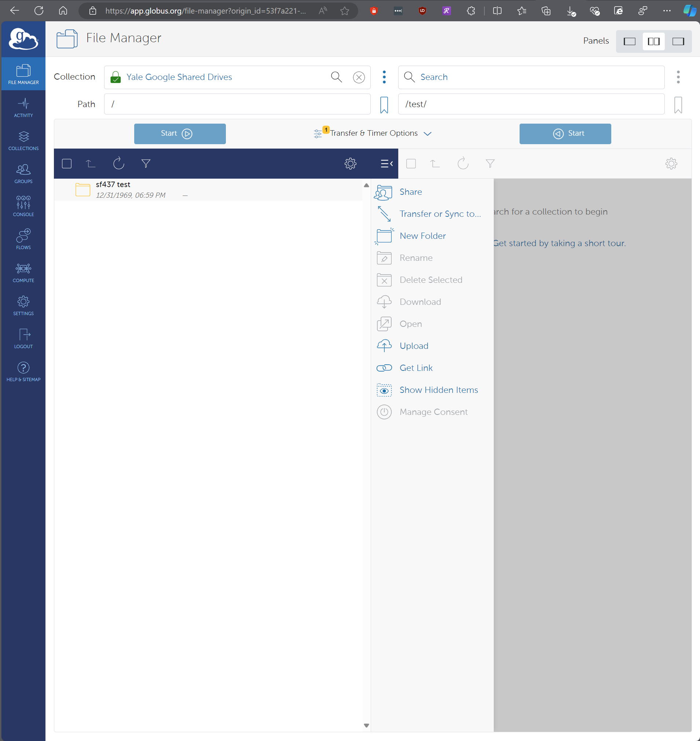Clear the Yale Google Shared Drives collection

[x=359, y=77]
